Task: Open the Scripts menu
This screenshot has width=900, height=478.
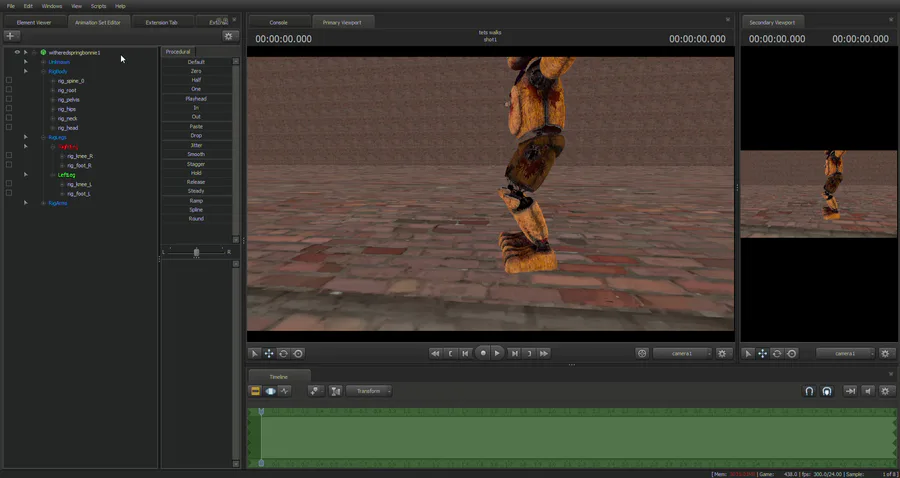Action: coord(99,6)
